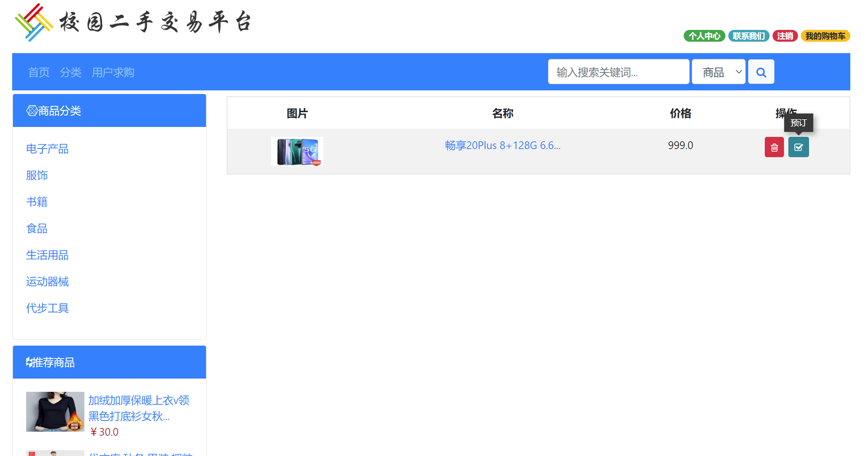Log out via red 注销 badge

[x=785, y=36]
